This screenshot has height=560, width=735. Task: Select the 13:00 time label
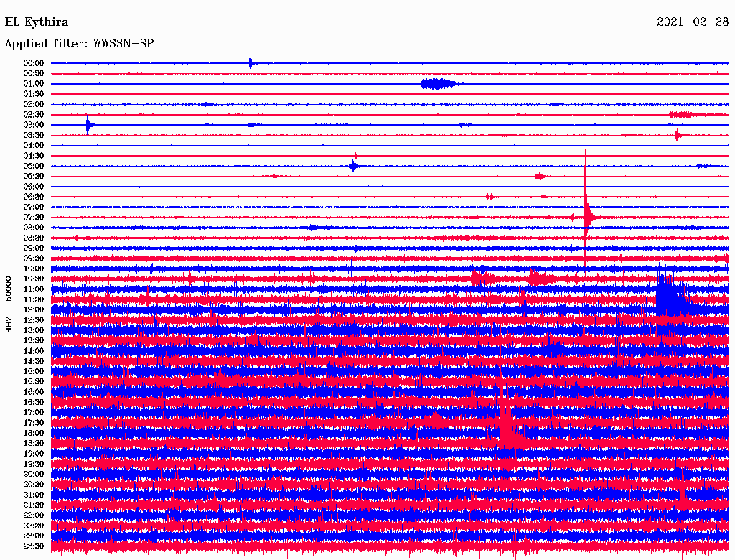[x=34, y=330]
